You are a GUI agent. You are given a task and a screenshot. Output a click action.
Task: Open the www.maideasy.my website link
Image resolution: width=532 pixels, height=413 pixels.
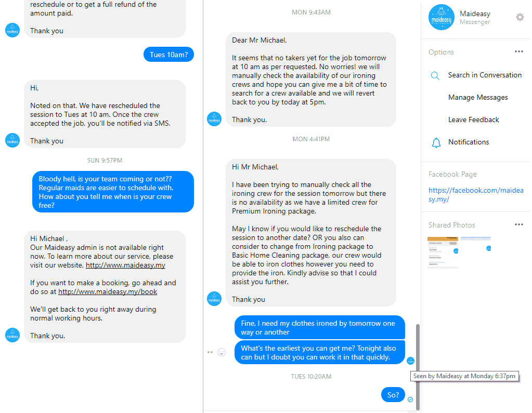[125, 265]
